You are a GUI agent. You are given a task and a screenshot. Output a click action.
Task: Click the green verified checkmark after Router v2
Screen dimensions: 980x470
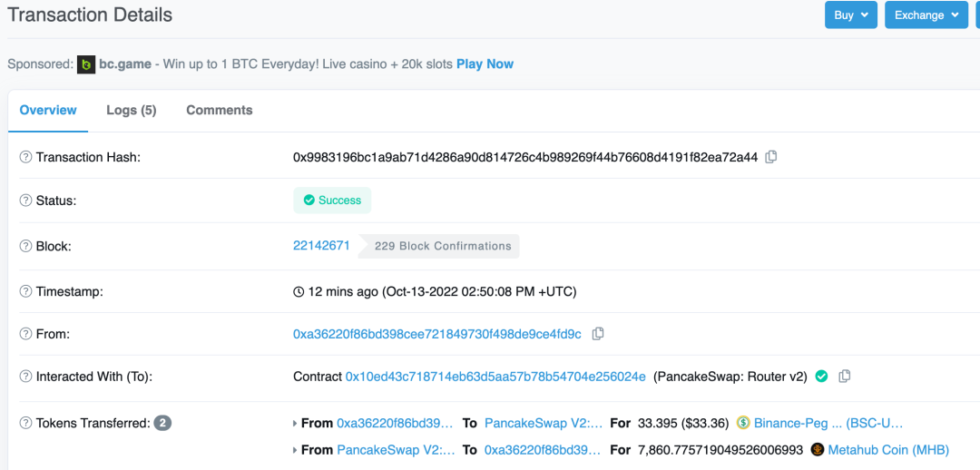[822, 377]
